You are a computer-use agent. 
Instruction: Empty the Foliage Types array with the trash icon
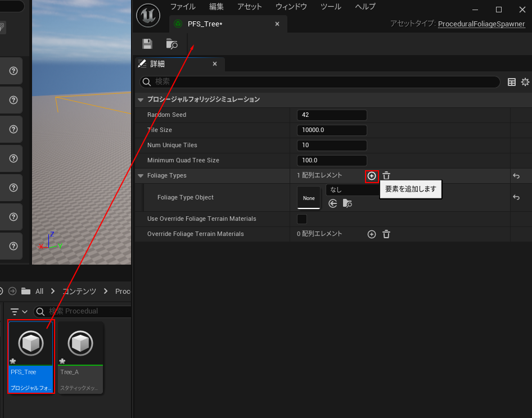point(386,176)
